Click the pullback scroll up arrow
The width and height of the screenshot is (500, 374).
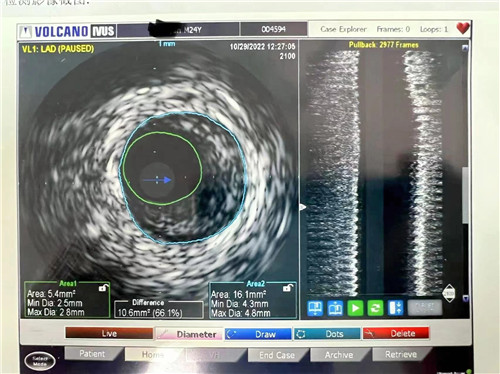(x=465, y=47)
